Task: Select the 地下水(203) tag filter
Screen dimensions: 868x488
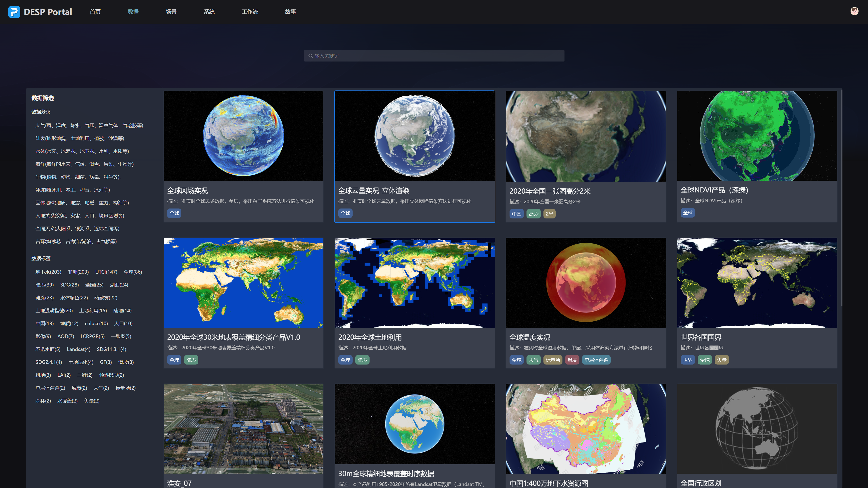Action: point(48,272)
